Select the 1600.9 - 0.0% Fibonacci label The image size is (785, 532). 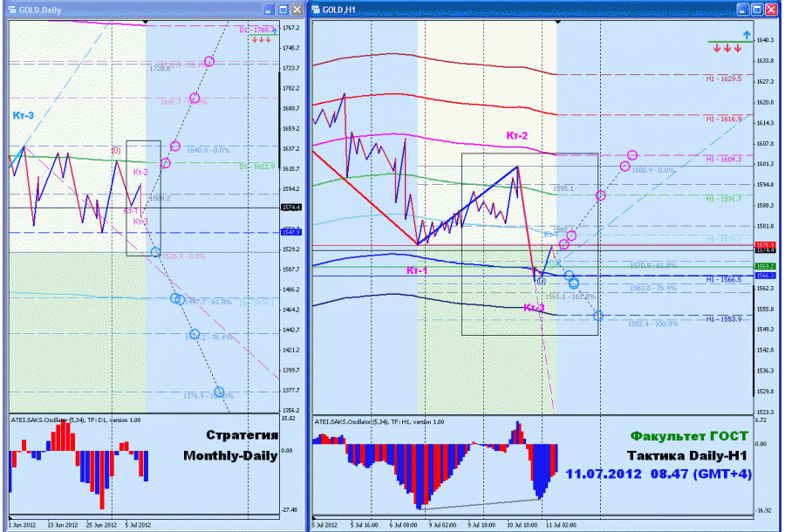[x=653, y=171]
